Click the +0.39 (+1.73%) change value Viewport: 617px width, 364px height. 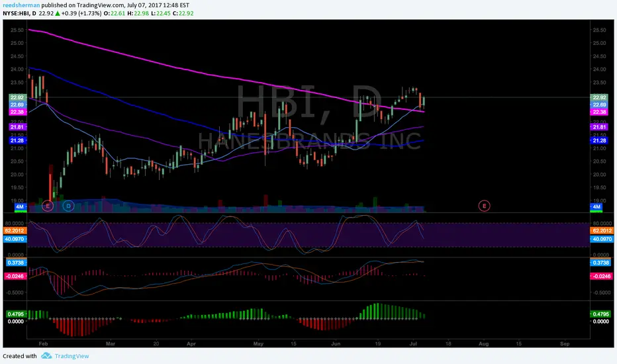coord(81,13)
